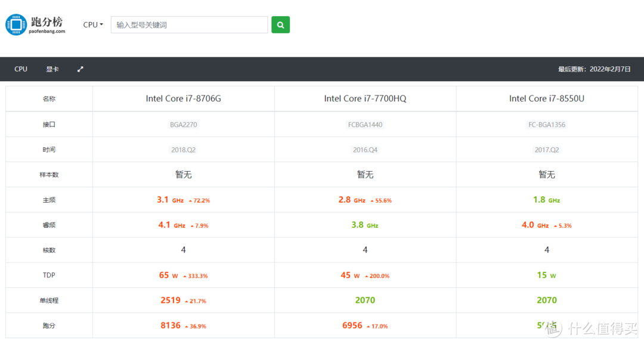Select the 单线程 row label

tap(49, 300)
